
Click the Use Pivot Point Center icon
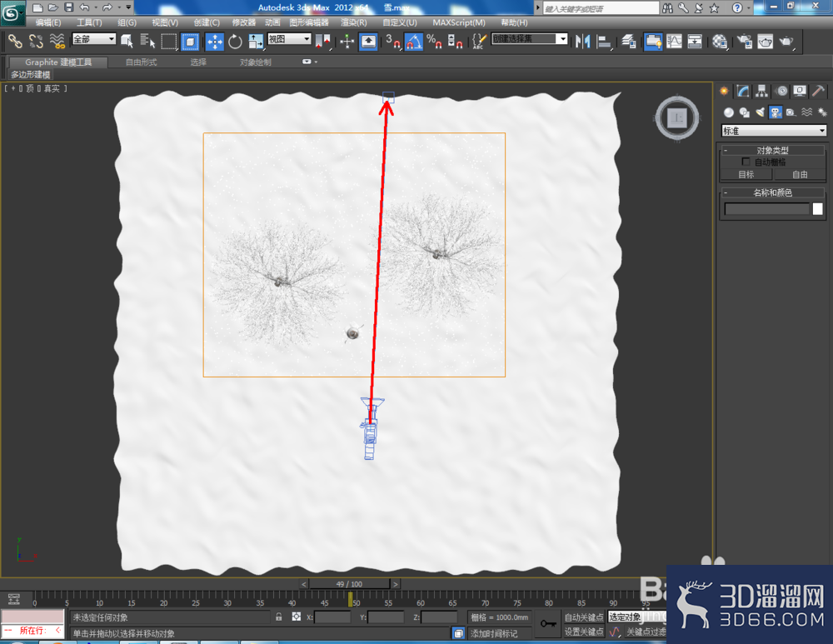click(x=322, y=41)
